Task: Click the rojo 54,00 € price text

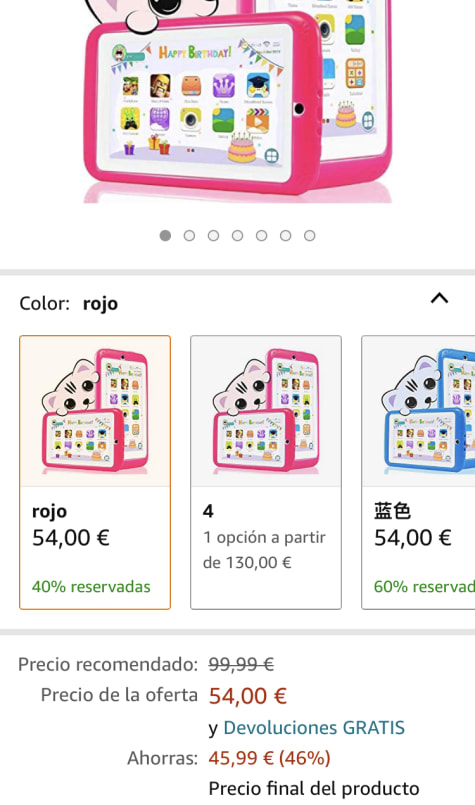Action: [x=71, y=538]
